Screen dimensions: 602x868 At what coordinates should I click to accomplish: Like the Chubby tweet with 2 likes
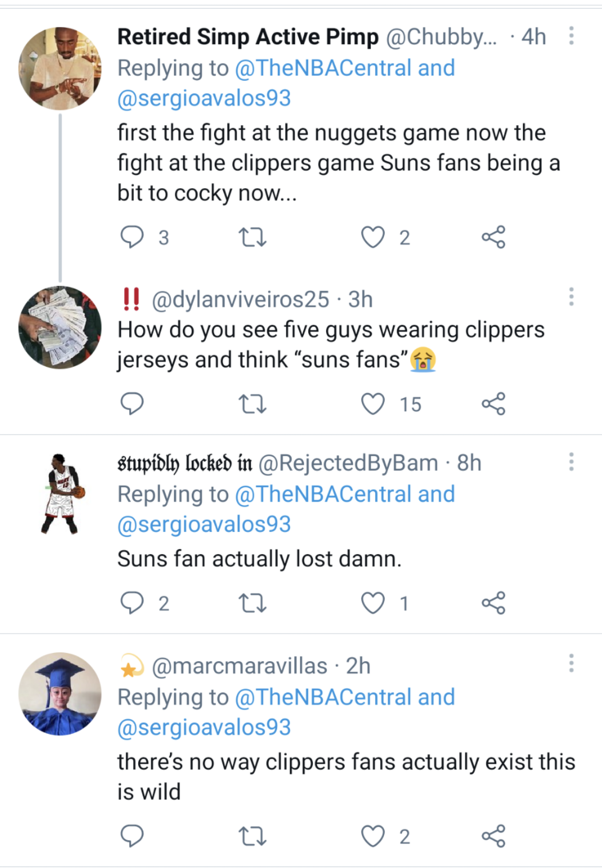tap(373, 237)
